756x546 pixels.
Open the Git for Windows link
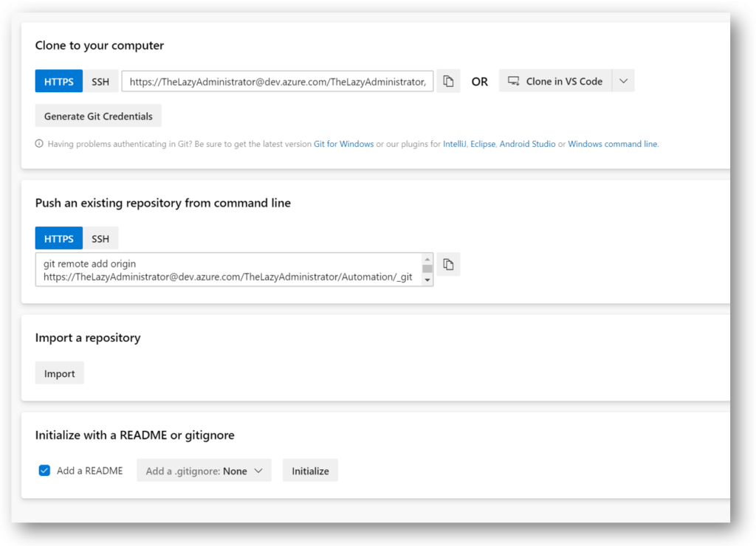[344, 144]
